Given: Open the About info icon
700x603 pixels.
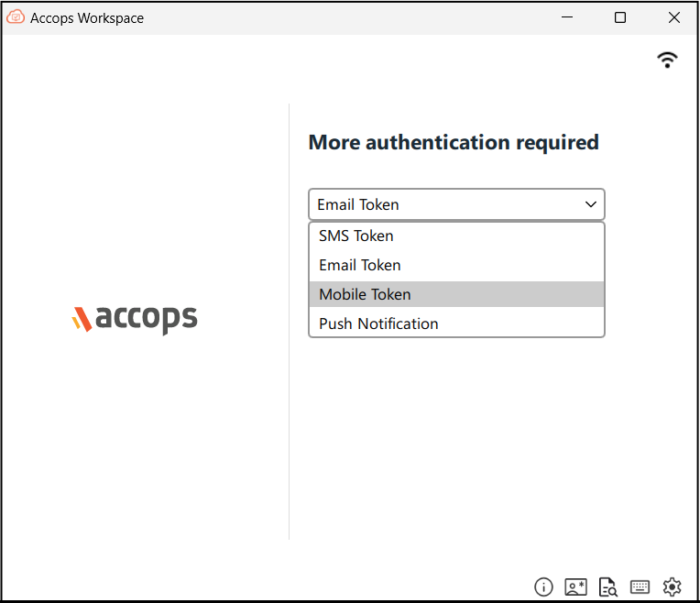Looking at the screenshot, I should (543, 587).
